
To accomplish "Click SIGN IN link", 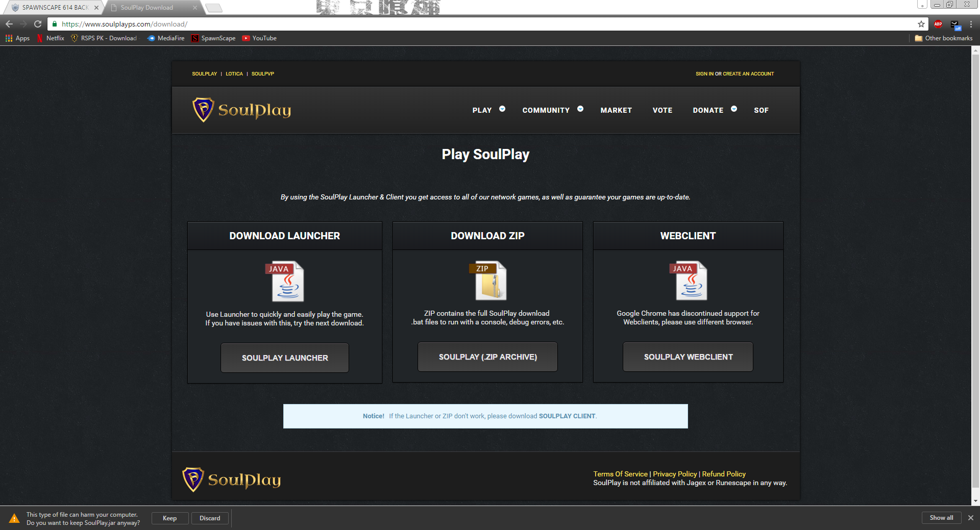I will coord(704,74).
